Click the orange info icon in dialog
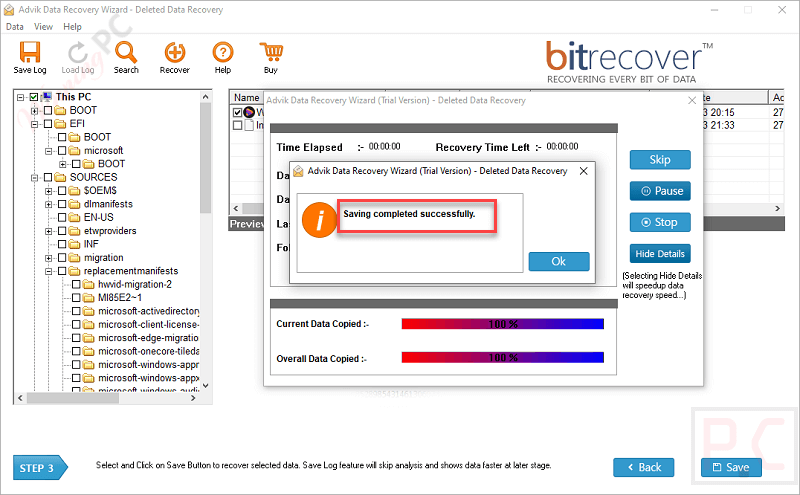 point(319,220)
